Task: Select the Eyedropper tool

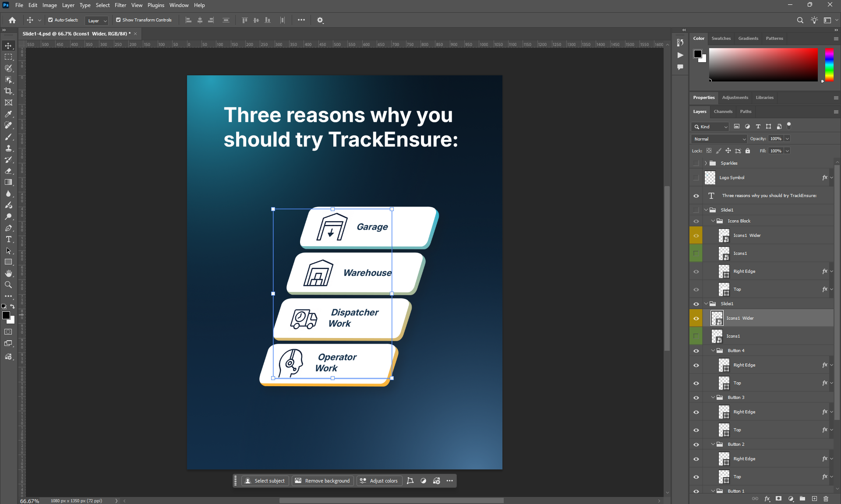Action: click(8, 114)
